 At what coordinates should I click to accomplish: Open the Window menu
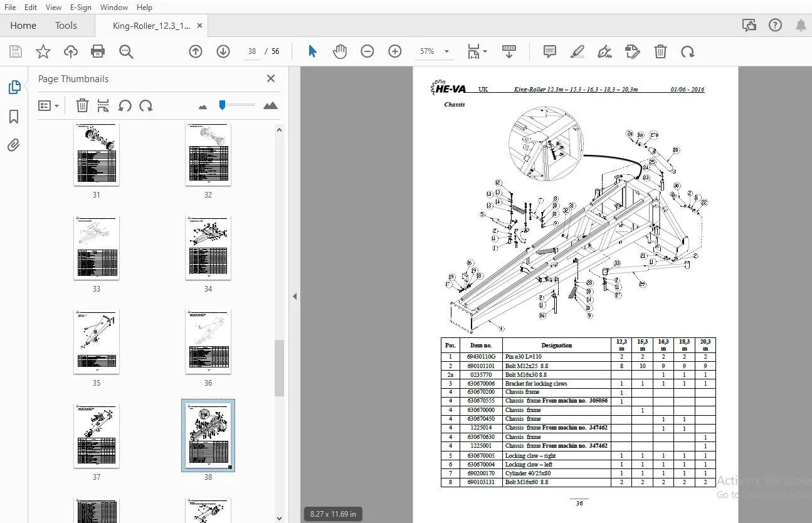114,8
